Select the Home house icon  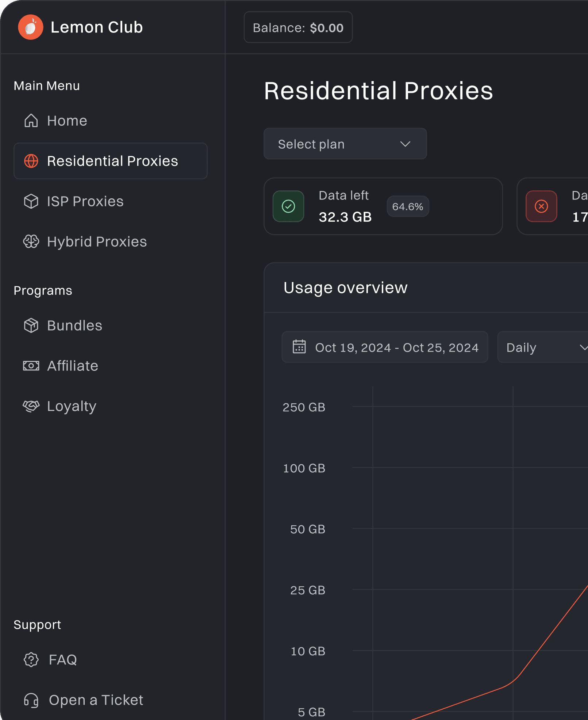[x=31, y=121]
